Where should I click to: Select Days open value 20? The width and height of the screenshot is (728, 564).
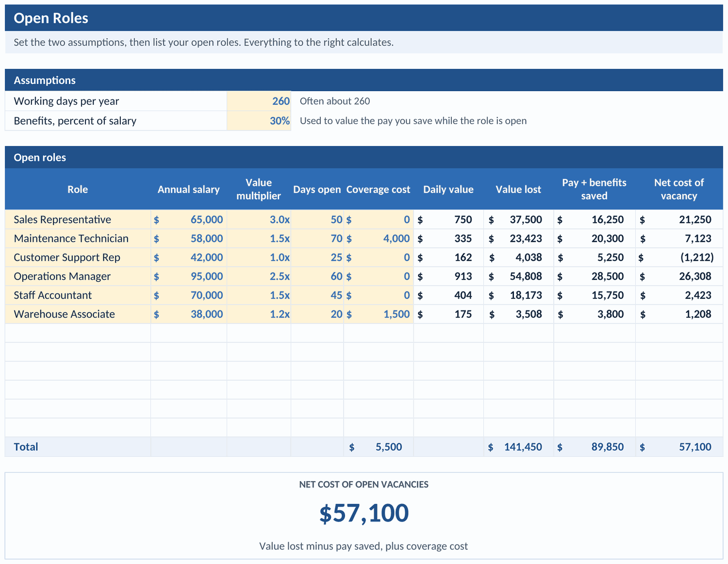coord(317,314)
